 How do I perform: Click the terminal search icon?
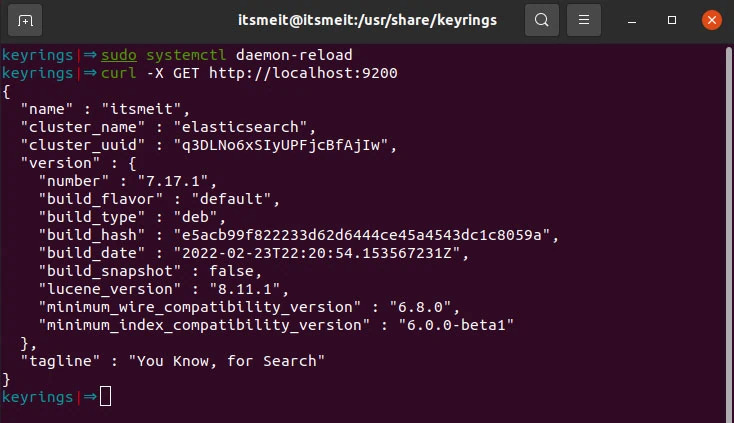[x=541, y=19]
